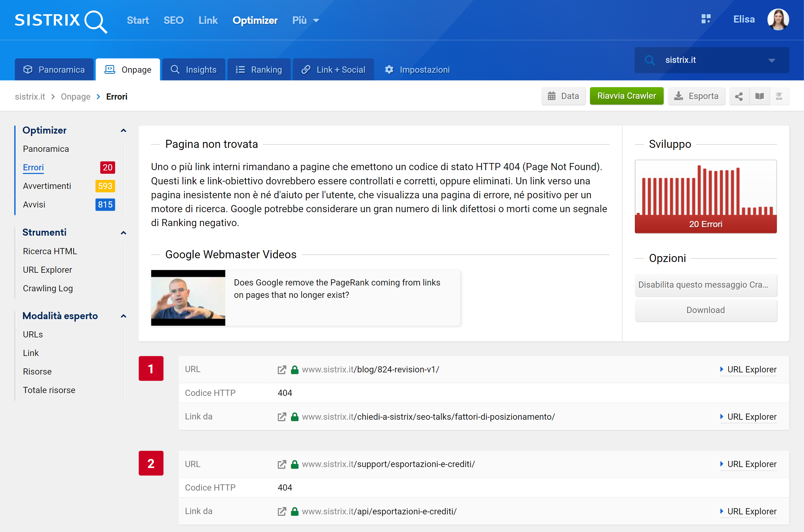
Task: Switch to the Link + Social tab
Action: tap(333, 70)
